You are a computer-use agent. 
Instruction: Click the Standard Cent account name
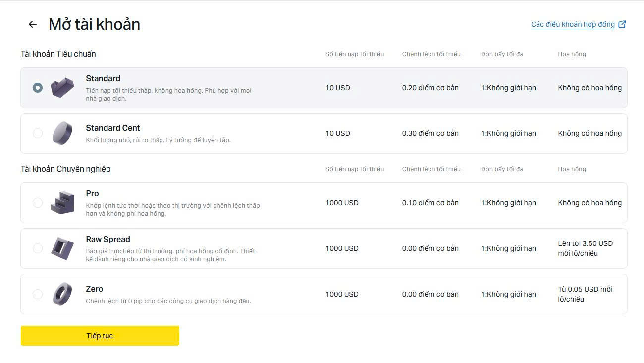click(x=113, y=128)
